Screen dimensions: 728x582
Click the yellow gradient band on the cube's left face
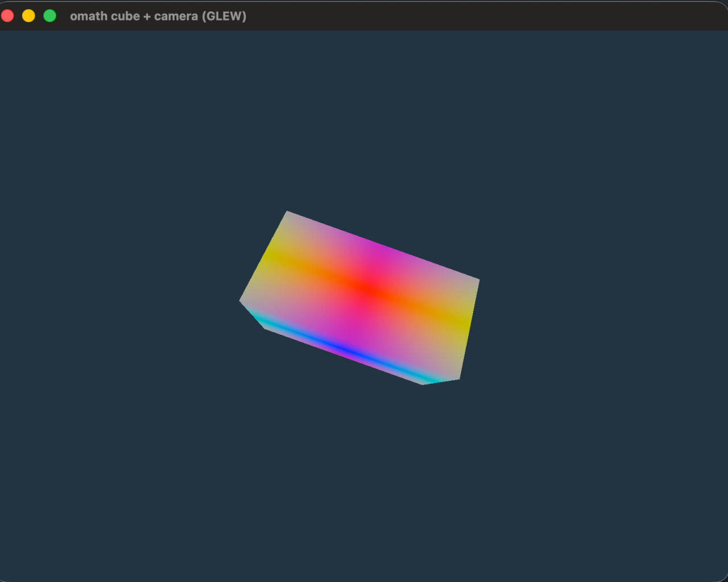click(273, 256)
